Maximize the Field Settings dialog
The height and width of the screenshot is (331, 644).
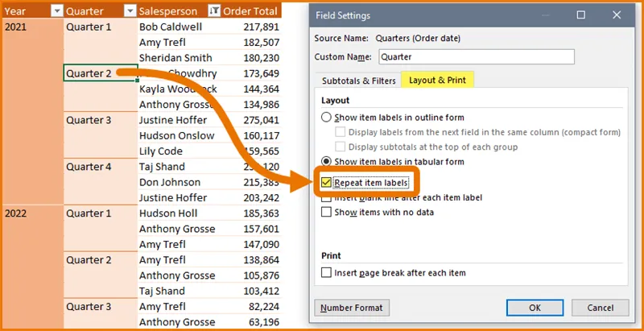tap(581, 15)
